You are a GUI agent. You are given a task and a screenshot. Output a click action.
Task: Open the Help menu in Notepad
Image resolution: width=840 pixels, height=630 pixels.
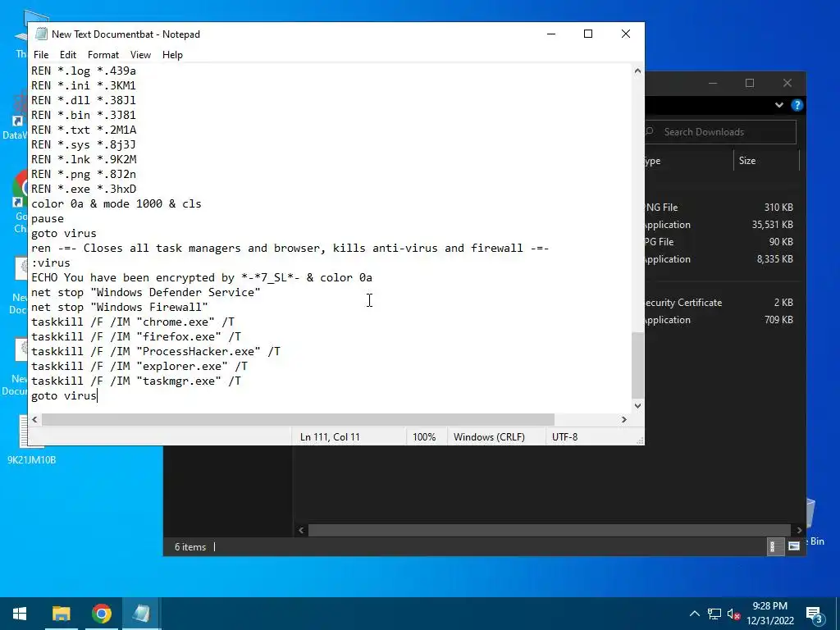[x=172, y=55]
